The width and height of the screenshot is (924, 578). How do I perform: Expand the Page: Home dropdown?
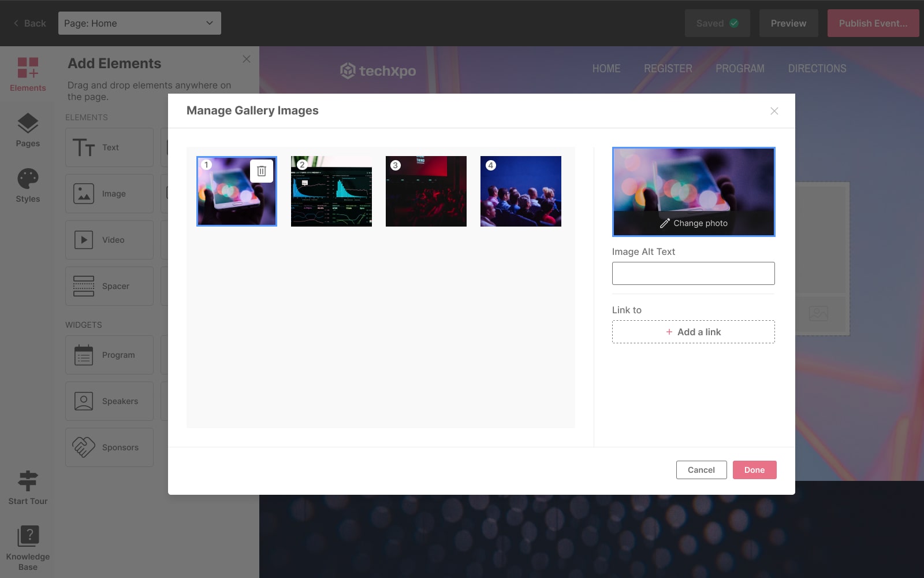[x=139, y=23]
